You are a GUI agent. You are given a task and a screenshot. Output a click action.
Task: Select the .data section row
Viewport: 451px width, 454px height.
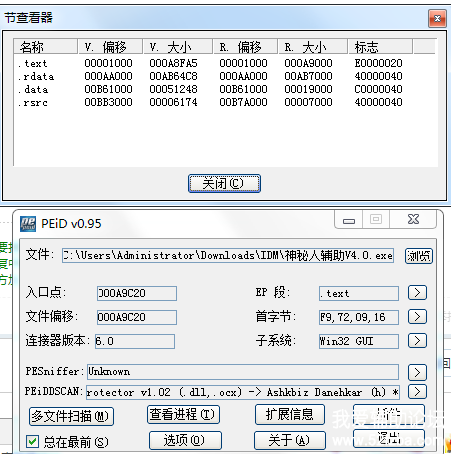pos(211,89)
